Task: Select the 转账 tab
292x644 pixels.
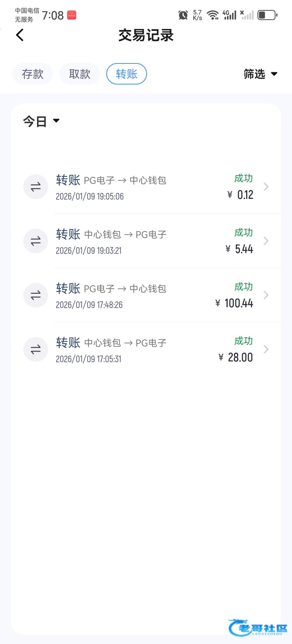Action: coord(127,74)
